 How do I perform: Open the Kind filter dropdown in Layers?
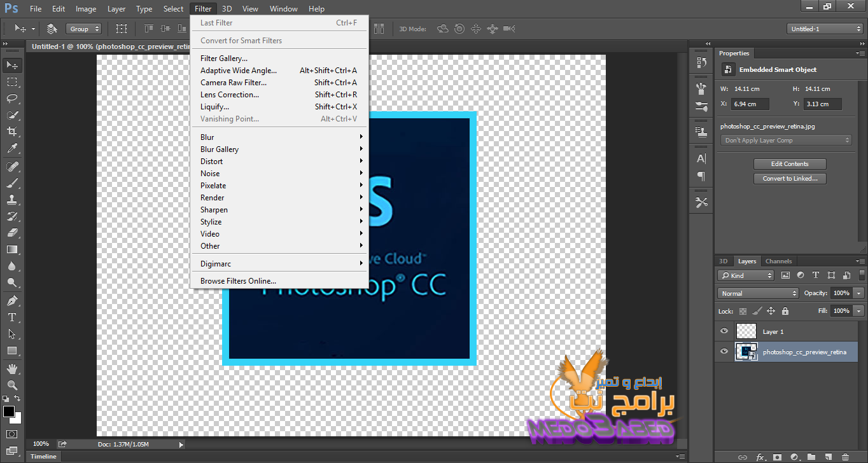(x=745, y=275)
